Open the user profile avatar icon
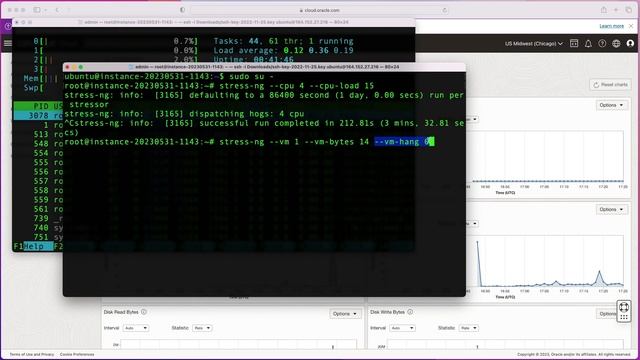 click(x=630, y=43)
